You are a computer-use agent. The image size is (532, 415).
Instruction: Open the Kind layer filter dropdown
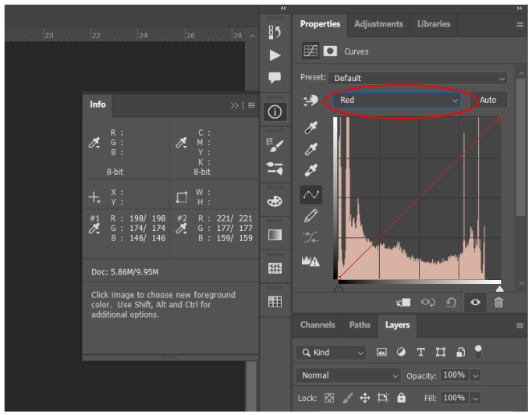331,353
